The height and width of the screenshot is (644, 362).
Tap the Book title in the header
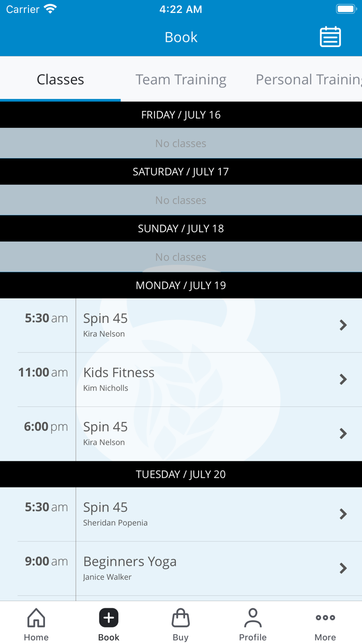(x=180, y=37)
